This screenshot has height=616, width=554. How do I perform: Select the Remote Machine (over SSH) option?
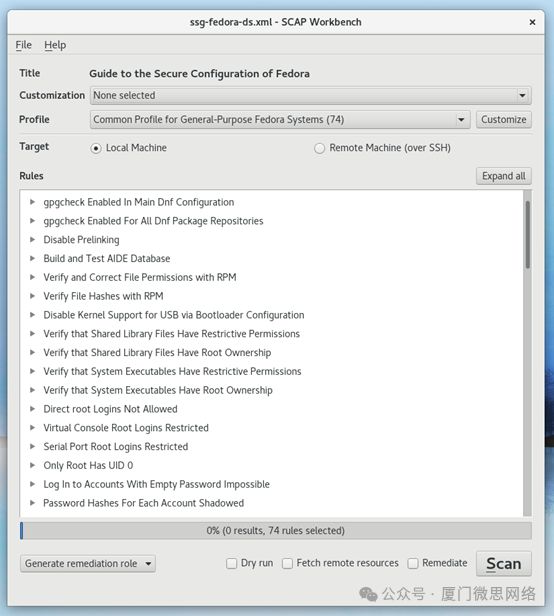(319, 148)
